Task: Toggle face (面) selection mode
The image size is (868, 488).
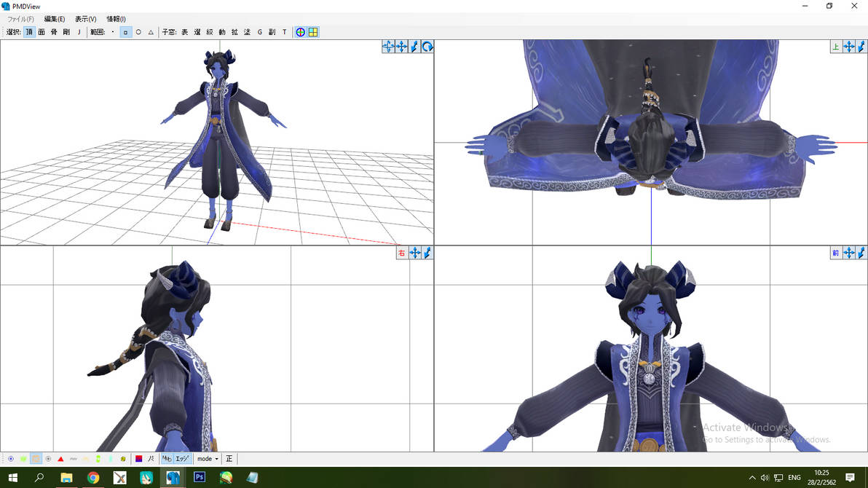Action: pos(42,32)
